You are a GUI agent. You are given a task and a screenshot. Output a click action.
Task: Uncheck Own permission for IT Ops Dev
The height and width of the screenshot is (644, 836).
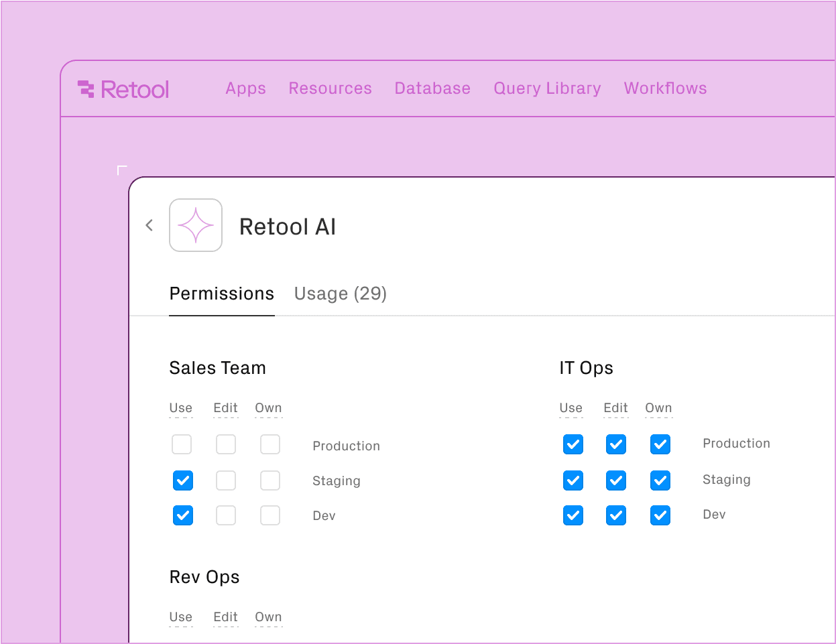click(660, 515)
